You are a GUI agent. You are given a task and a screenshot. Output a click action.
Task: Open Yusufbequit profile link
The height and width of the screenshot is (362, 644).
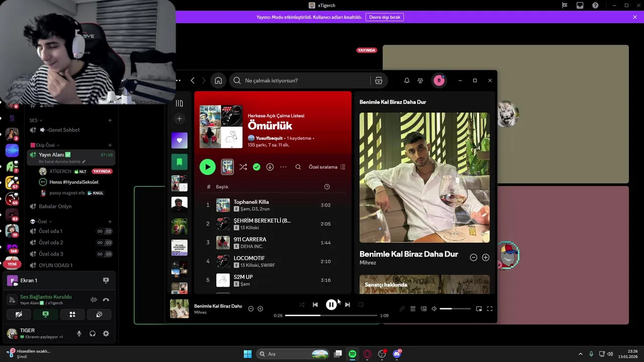(269, 138)
